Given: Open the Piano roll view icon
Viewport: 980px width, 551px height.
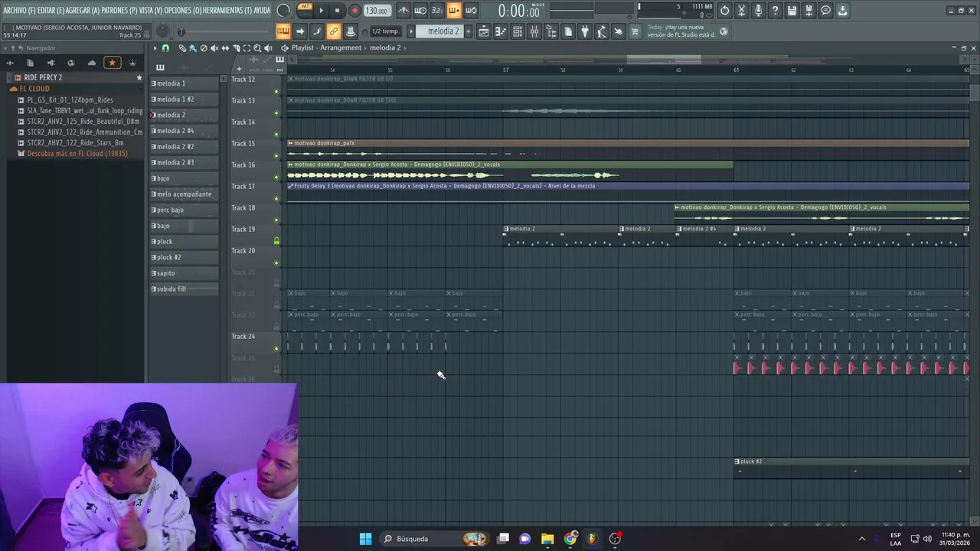Looking at the screenshot, I should pos(500,31).
